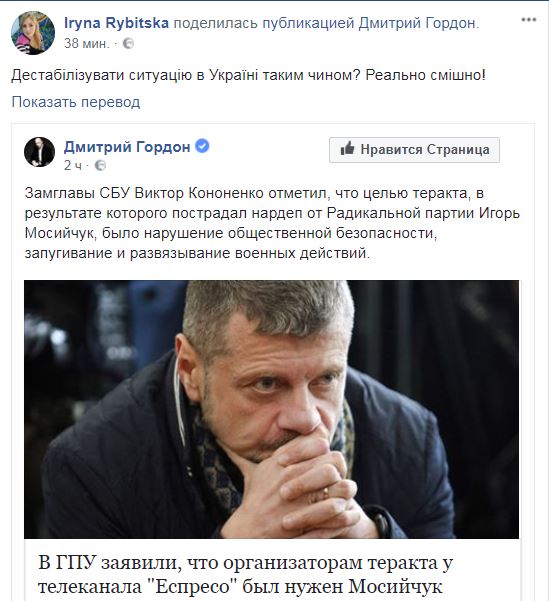Click the thumbs-up icon on like button
This screenshot has width=549, height=601.
click(347, 148)
